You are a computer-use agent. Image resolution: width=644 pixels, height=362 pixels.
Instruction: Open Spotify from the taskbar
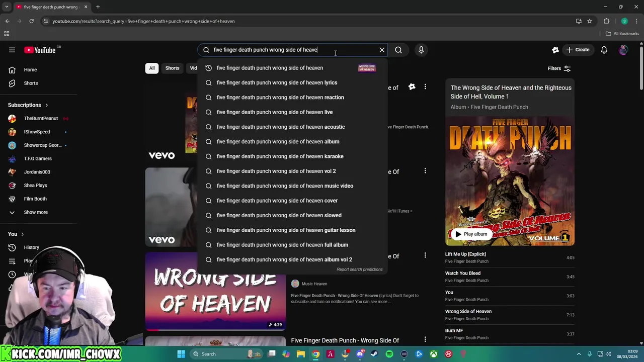tap(389, 354)
